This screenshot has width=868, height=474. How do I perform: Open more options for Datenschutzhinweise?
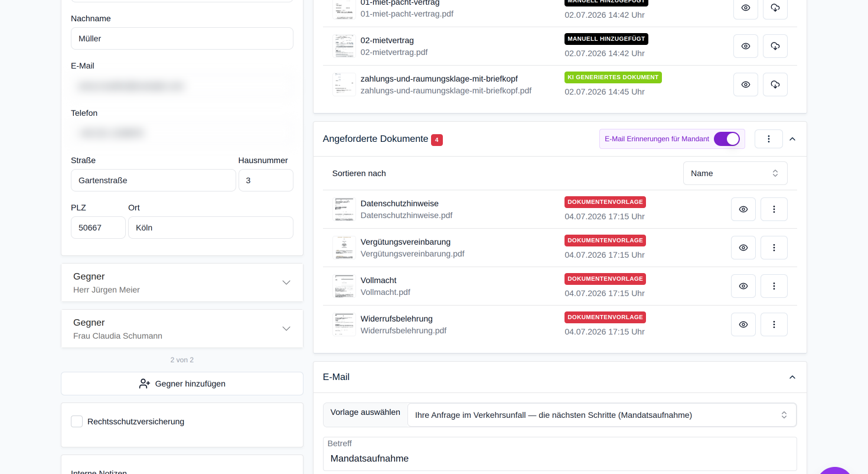pos(774,209)
